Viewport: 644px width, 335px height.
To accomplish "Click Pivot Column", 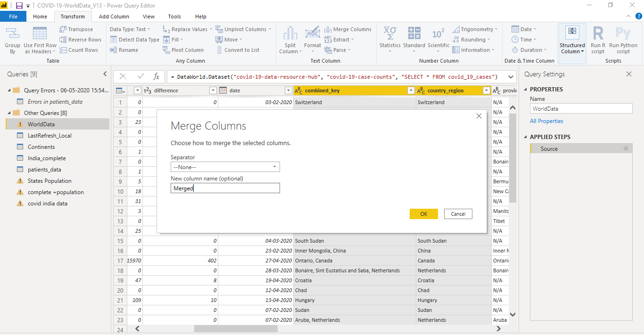I will 183,50.
